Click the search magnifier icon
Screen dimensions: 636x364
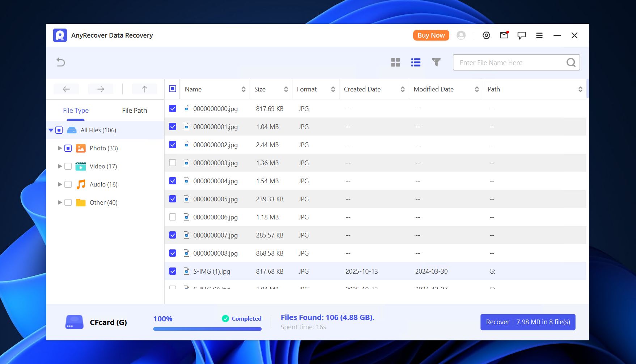point(571,62)
